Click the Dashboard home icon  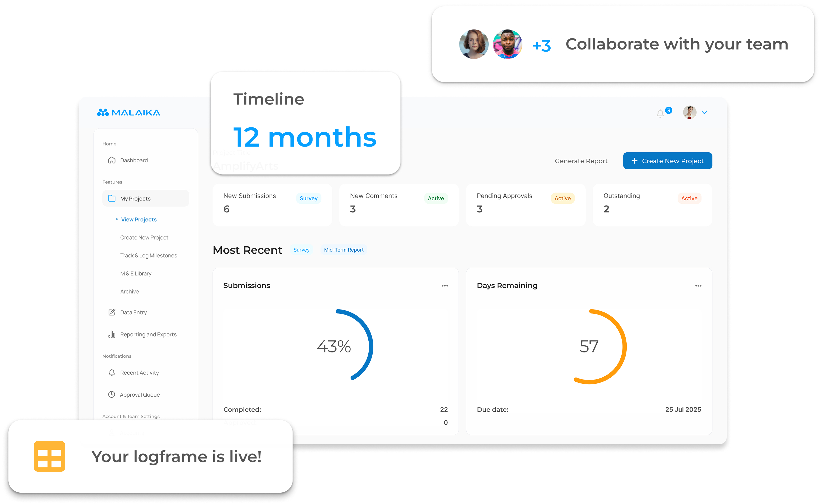(x=112, y=160)
